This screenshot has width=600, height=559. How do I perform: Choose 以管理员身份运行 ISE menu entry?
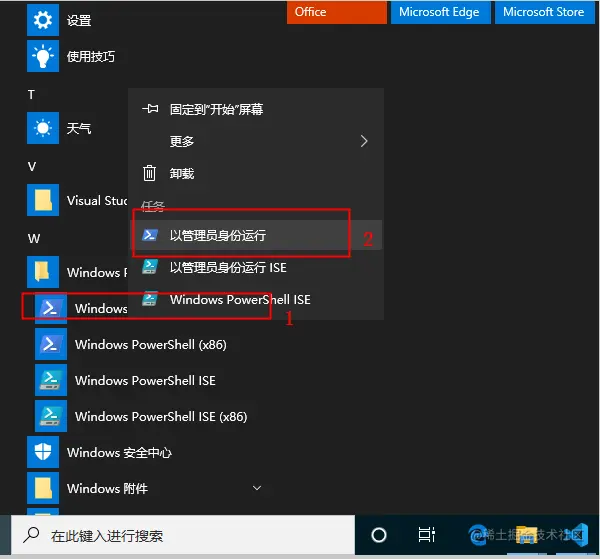pyautogui.click(x=256, y=267)
